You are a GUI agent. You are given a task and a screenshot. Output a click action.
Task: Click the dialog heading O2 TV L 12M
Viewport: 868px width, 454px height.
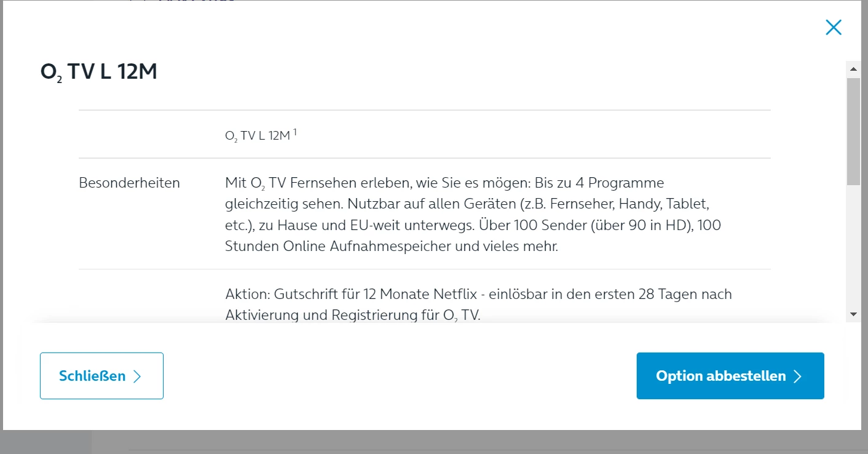click(x=98, y=73)
